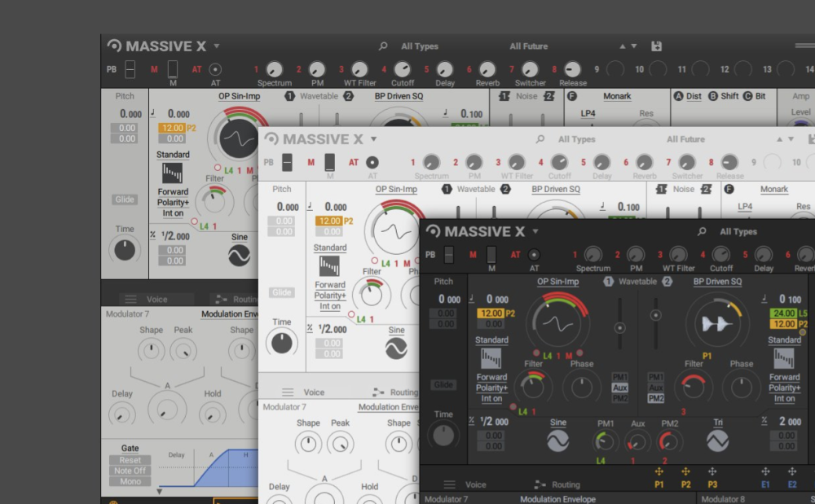The width and height of the screenshot is (815, 504).
Task: Click next preset down arrow in gray window
Action: (x=633, y=46)
